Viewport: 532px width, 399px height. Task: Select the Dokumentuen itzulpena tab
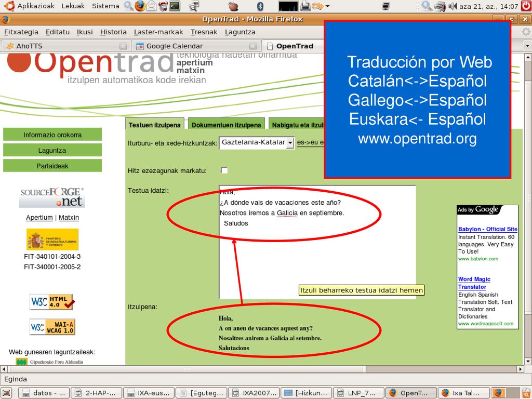coord(227,125)
